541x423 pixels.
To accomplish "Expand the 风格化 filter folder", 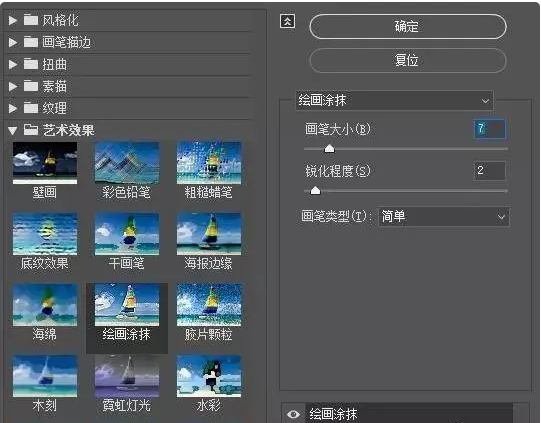I will (13, 20).
